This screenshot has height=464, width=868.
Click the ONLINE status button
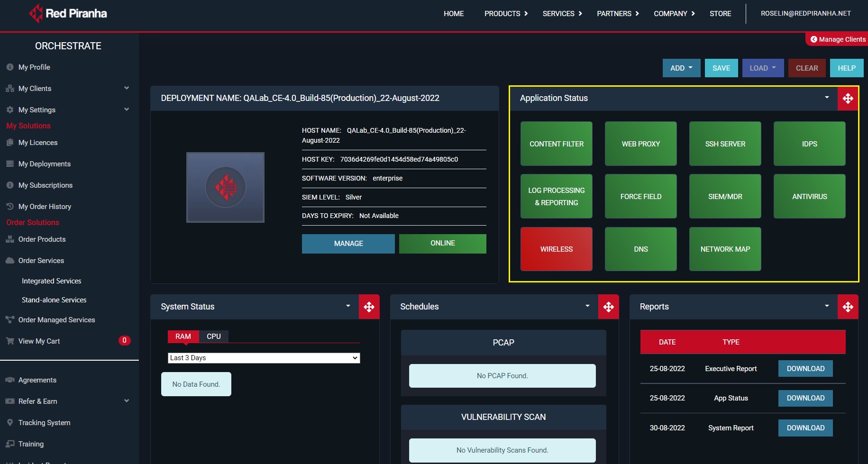(443, 244)
